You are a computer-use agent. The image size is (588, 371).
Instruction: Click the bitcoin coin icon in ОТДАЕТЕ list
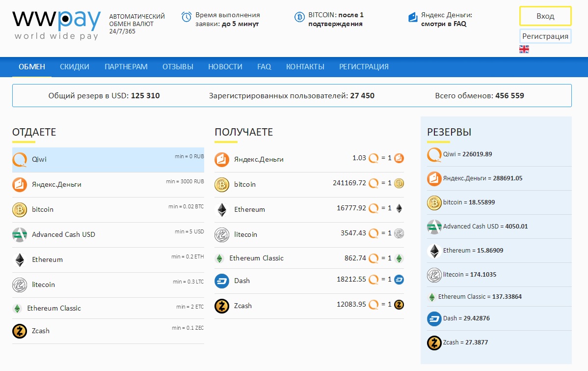[x=20, y=210]
